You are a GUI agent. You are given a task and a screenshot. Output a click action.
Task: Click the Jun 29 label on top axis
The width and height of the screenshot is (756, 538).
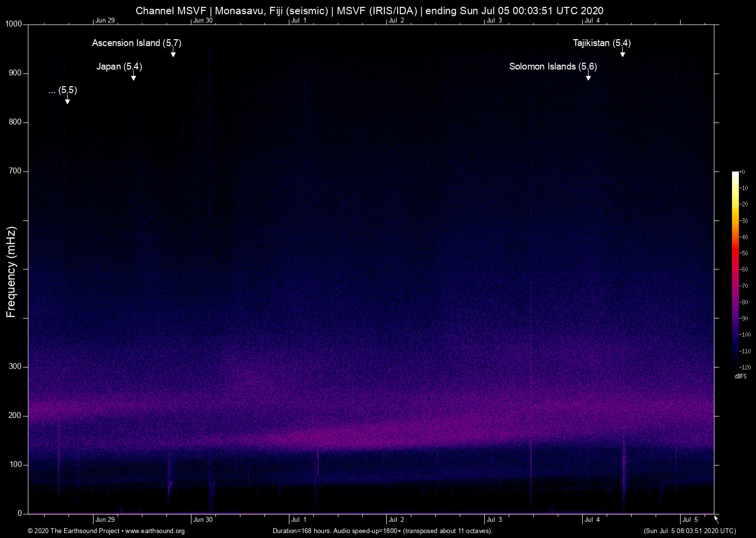pyautogui.click(x=106, y=21)
